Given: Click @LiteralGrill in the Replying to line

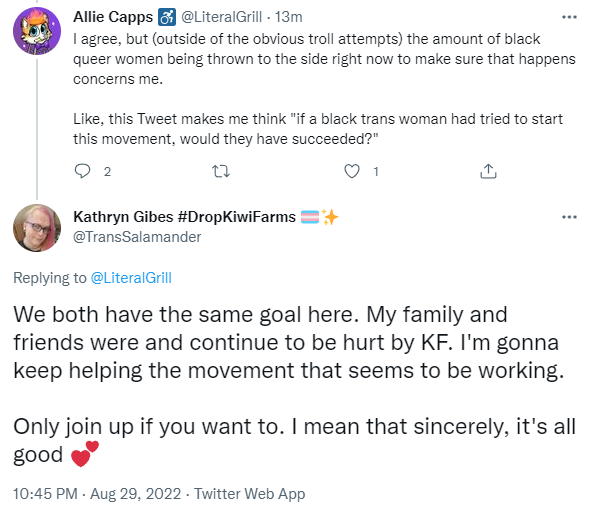Looking at the screenshot, I should pos(131,278).
